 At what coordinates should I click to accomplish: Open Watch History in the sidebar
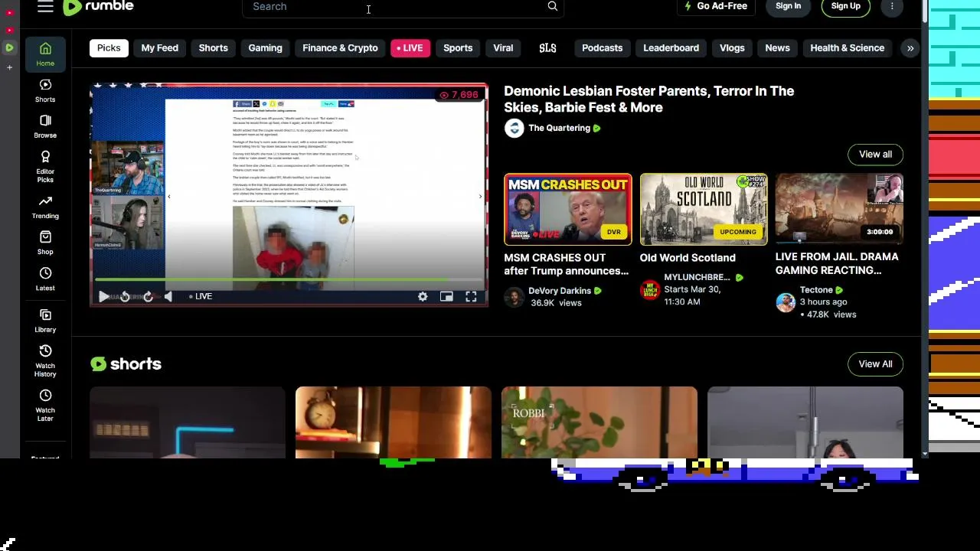click(45, 360)
